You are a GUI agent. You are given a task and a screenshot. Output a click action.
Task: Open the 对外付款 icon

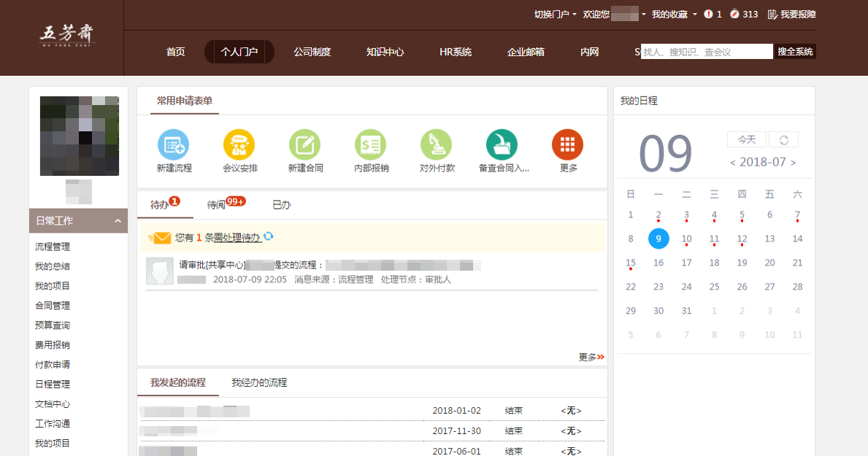437,144
